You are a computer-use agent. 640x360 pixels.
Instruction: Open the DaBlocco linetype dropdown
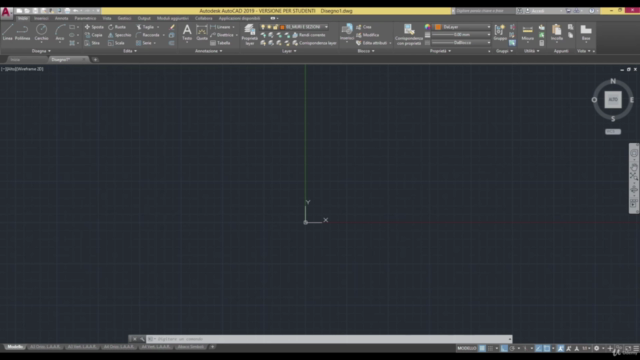pos(461,42)
